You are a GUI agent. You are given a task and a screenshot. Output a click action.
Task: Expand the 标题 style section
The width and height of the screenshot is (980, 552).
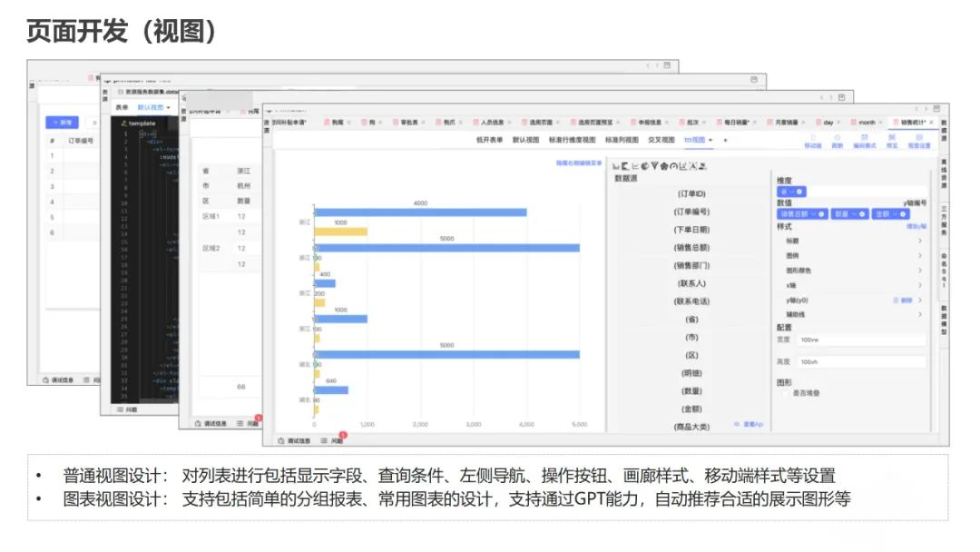click(853, 241)
